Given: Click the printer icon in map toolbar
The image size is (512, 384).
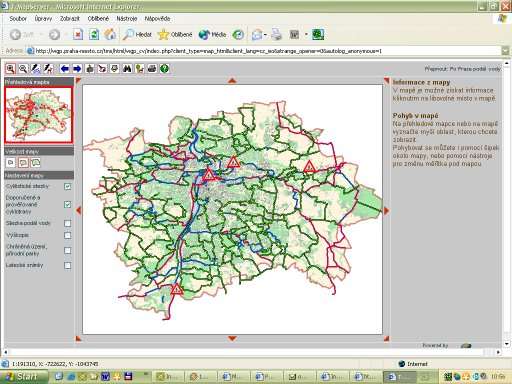Looking at the screenshot, I should click(152, 69).
